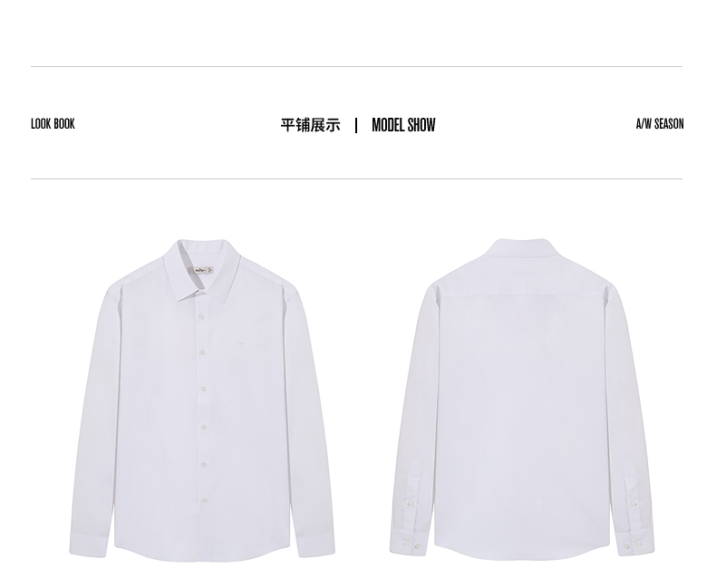Open the front view shirt image
Viewport: 716px width, 588px height.
click(202, 399)
